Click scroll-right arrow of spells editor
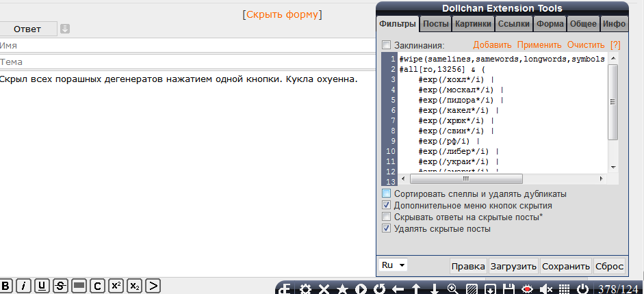Screen dimensions: 644x294 (602, 179)
